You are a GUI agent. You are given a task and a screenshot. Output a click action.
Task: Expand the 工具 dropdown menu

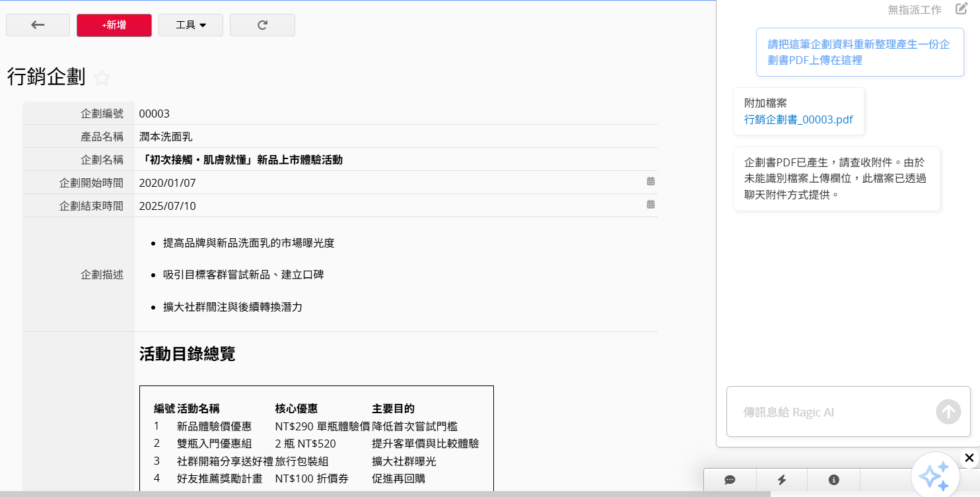tap(191, 25)
